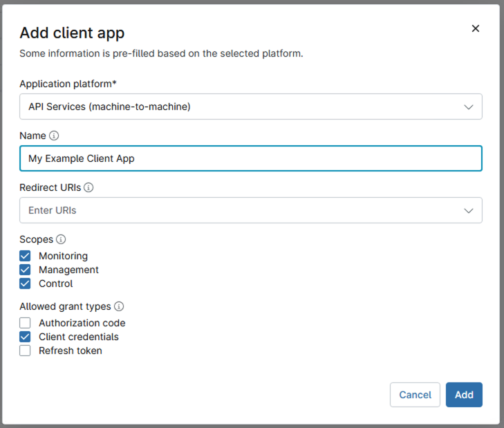Uncheck the Management scope checkbox
This screenshot has height=428, width=504.
pos(25,270)
